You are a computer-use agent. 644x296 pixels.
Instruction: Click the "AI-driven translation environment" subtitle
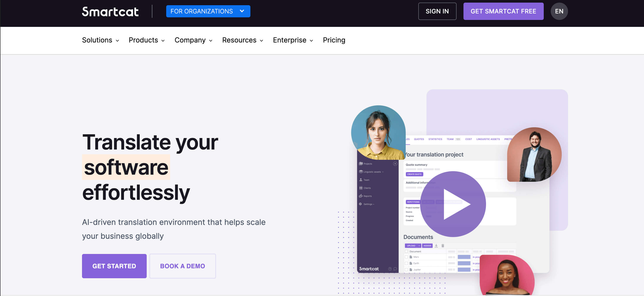tap(174, 229)
